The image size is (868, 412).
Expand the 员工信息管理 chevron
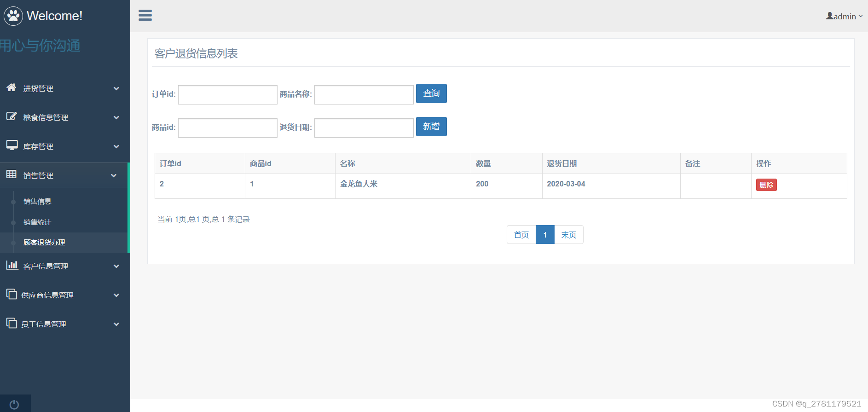(116, 324)
